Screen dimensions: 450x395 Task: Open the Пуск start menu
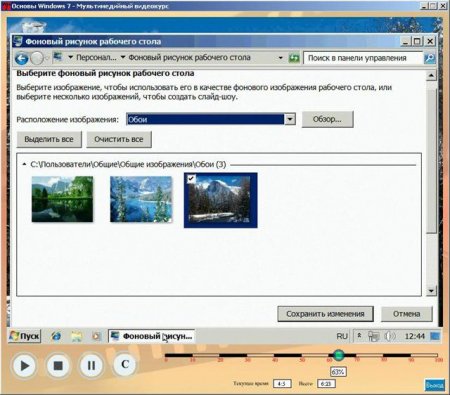point(24,336)
